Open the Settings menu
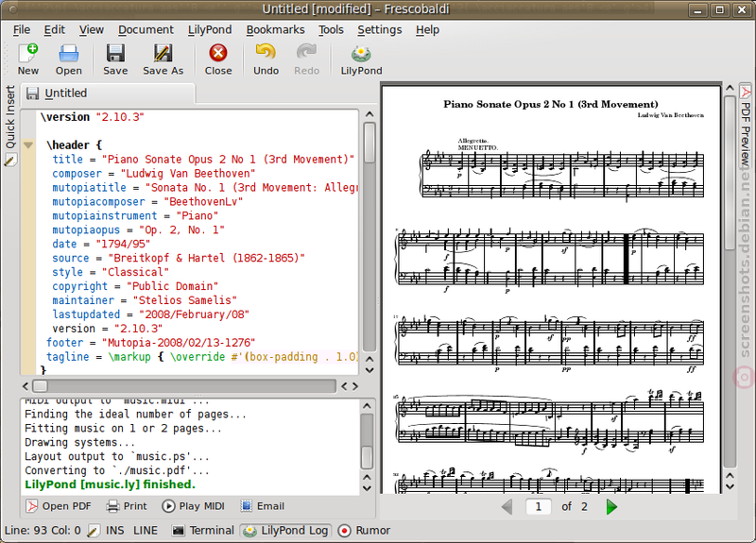The height and width of the screenshot is (543, 756). pyautogui.click(x=380, y=30)
